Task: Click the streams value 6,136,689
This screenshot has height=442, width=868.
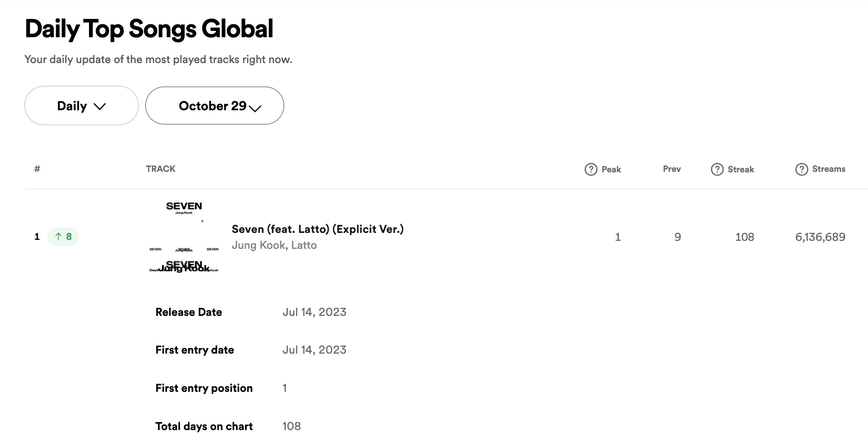Action: [820, 237]
